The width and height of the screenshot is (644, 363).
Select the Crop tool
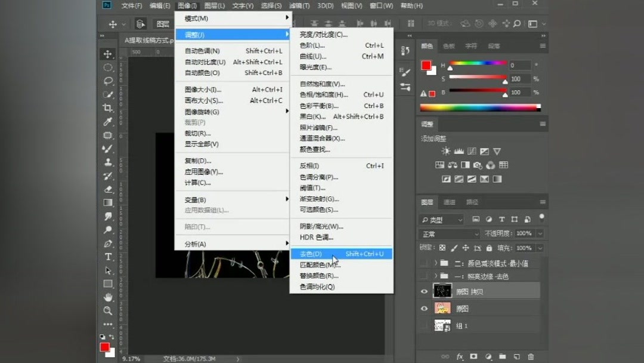click(x=108, y=108)
